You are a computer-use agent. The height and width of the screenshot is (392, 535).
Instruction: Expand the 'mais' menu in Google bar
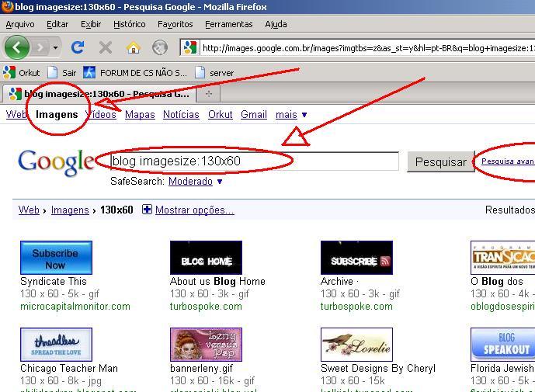(x=291, y=115)
